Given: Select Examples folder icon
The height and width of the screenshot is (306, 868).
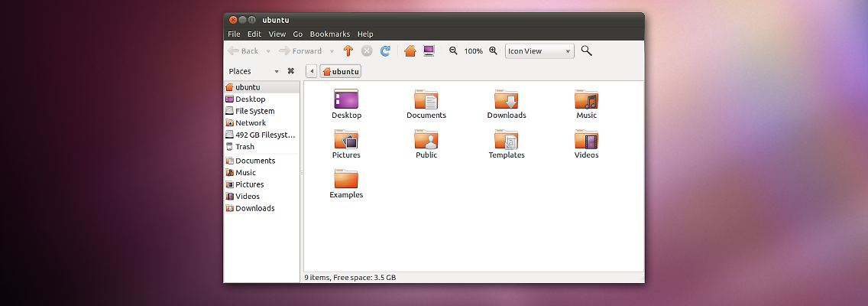Looking at the screenshot, I should click(x=346, y=179).
